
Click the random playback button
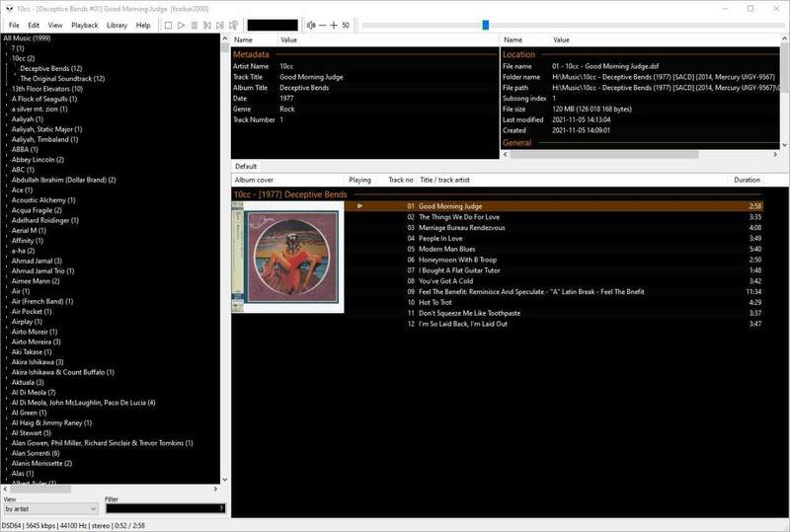point(233,25)
